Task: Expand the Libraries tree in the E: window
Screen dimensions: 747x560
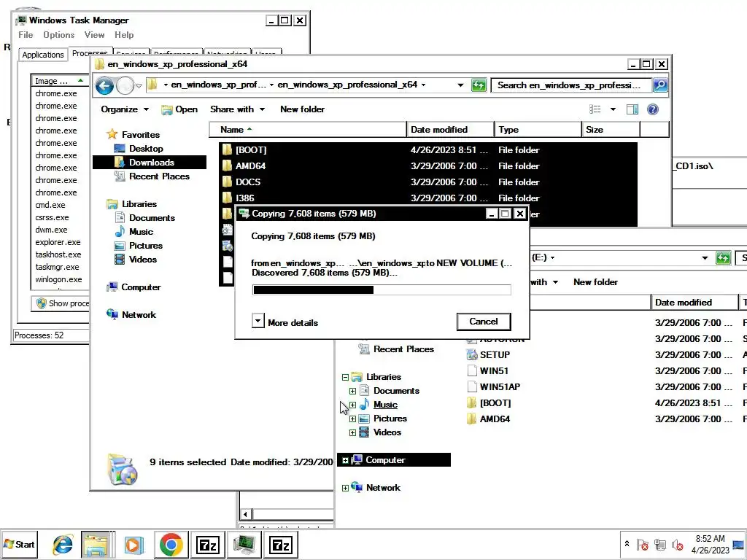Action: point(345,377)
